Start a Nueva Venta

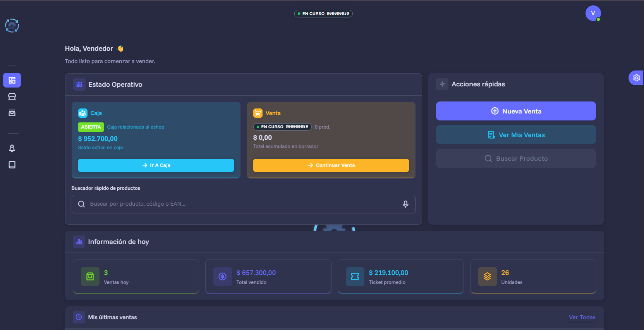516,111
